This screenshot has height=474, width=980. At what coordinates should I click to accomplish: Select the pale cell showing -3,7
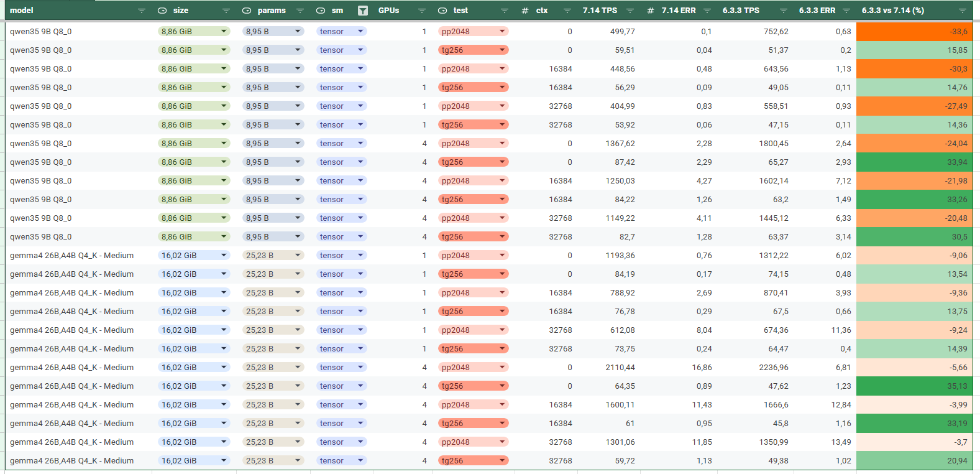(x=914, y=442)
